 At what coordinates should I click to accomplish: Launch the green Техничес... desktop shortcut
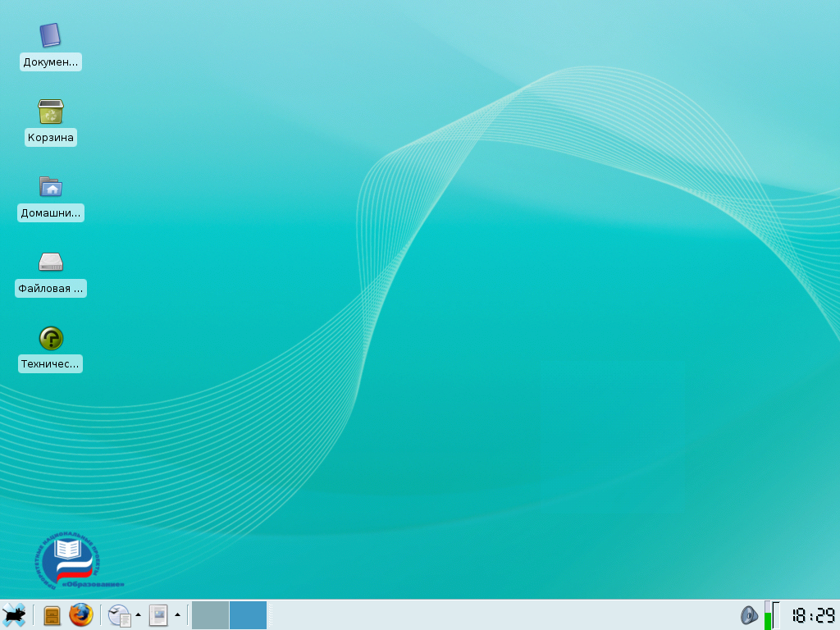[x=50, y=338]
